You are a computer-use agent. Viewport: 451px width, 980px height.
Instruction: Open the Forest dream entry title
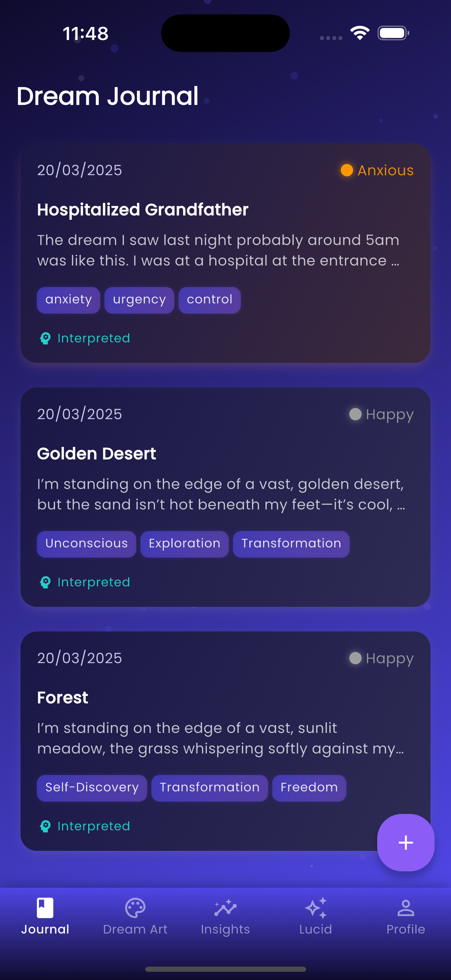tap(63, 698)
